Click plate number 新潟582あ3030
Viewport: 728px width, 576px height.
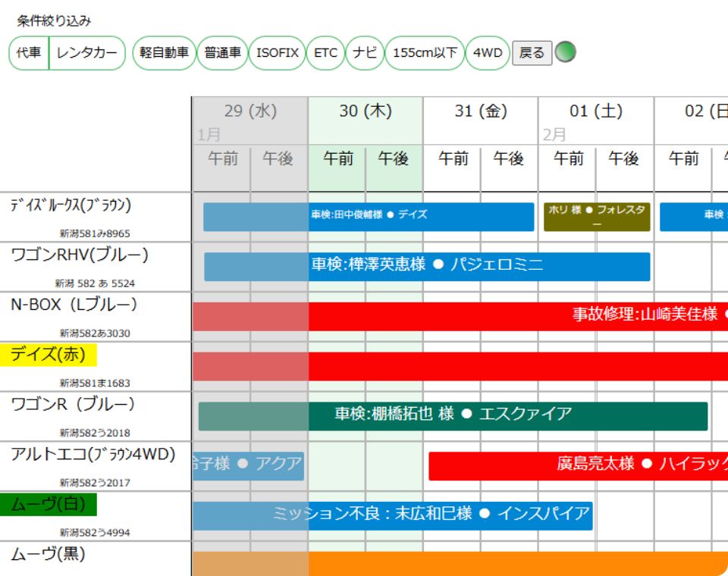pos(95,333)
